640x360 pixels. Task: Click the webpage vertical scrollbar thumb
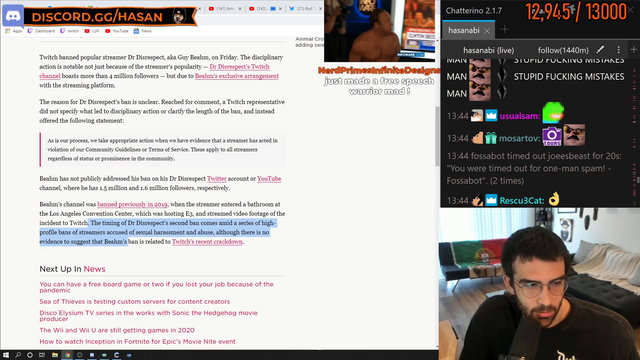[437, 137]
